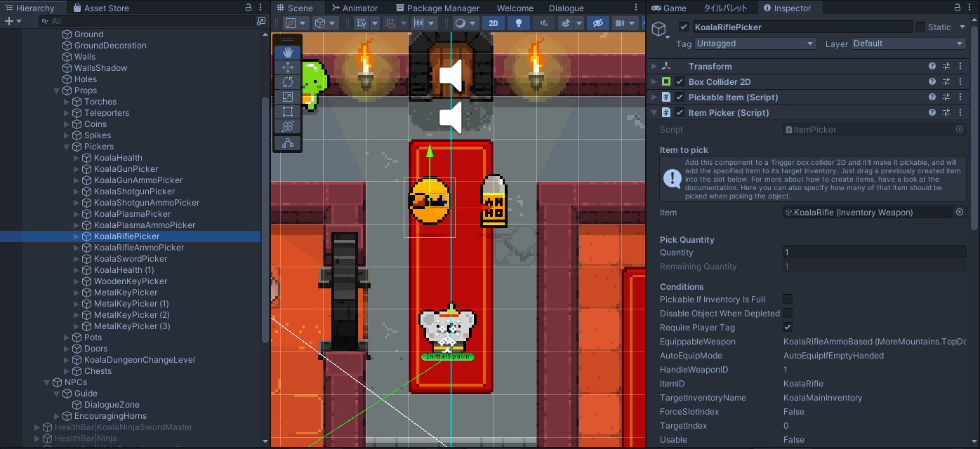Toggle scene lighting with the lightbulb icon
980x449 pixels.
click(518, 23)
